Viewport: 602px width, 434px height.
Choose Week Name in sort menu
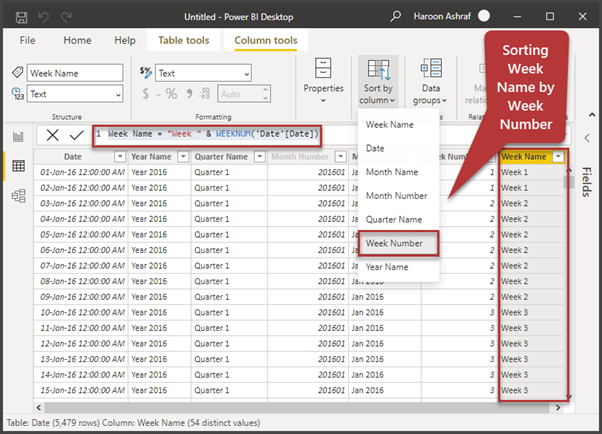pyautogui.click(x=398, y=125)
